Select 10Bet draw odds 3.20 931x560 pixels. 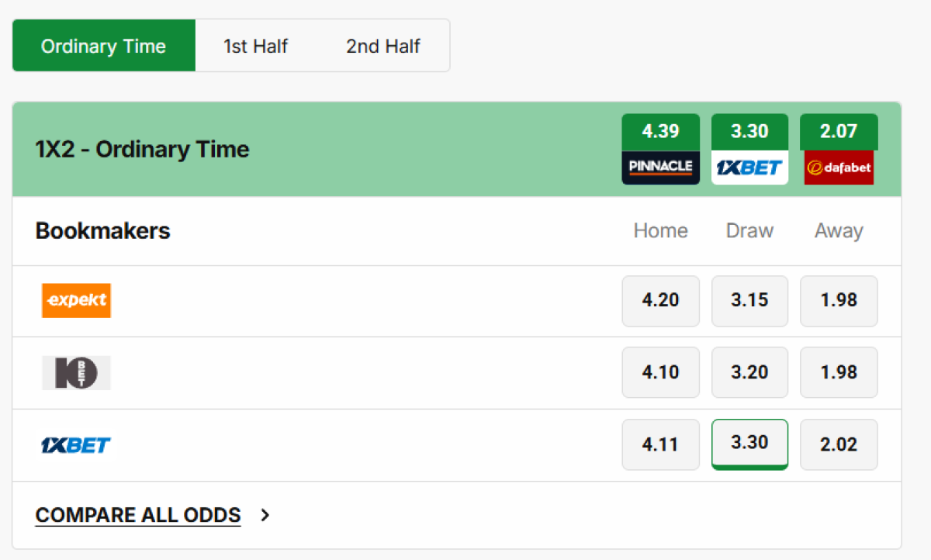point(749,372)
